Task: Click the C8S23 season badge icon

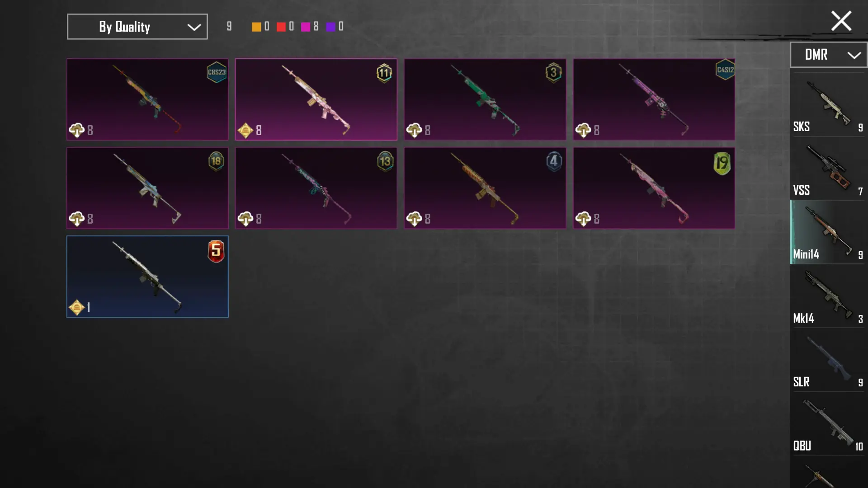Action: pos(217,72)
